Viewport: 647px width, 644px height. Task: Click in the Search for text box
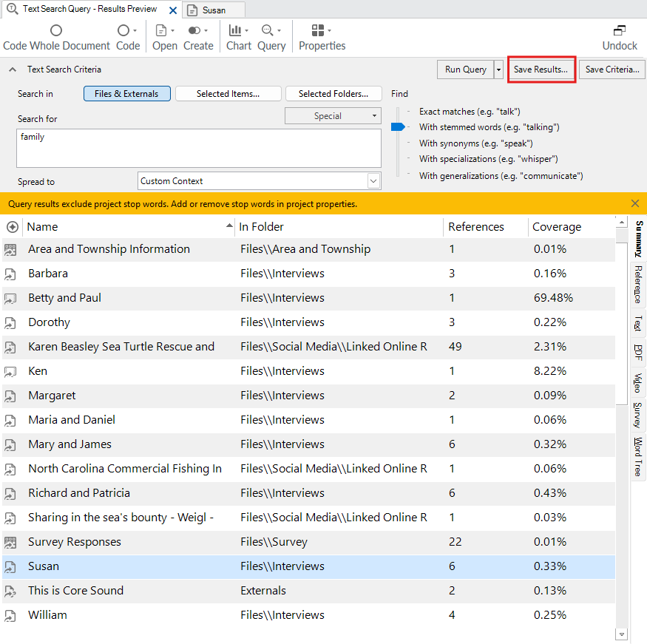(x=198, y=148)
